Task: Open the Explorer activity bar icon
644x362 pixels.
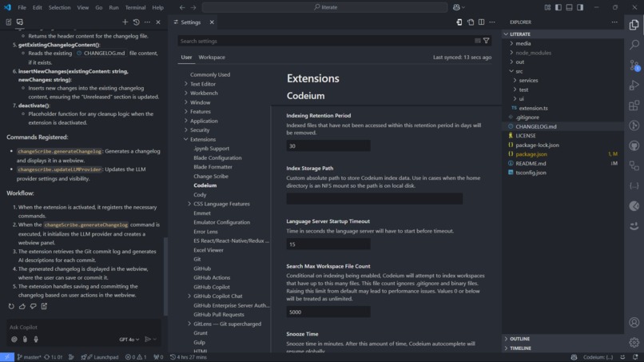Action: [634, 25]
